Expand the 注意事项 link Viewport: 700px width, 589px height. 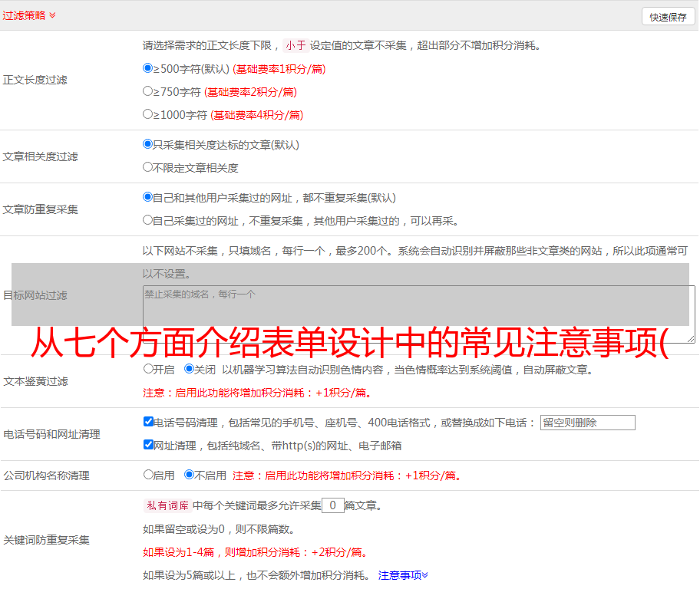point(403,575)
